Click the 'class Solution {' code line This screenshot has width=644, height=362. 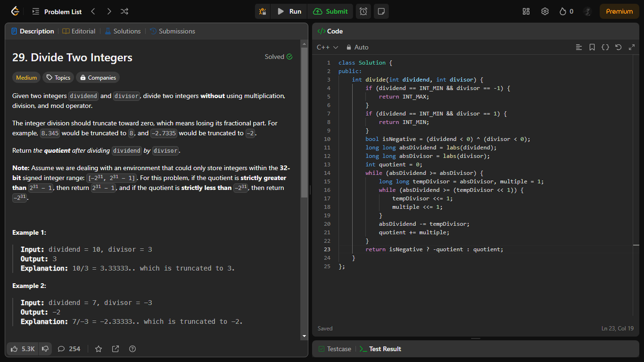click(365, 63)
